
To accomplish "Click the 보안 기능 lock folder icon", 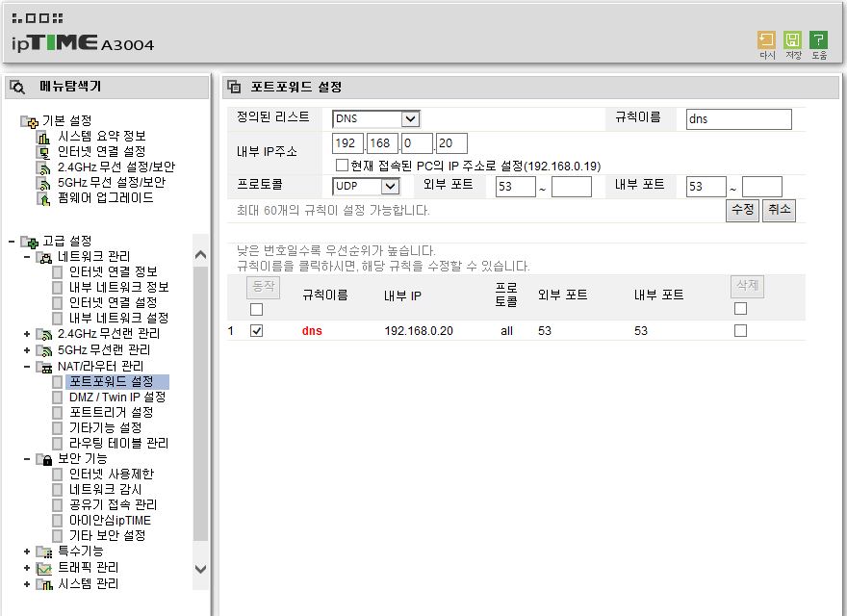I will click(43, 459).
